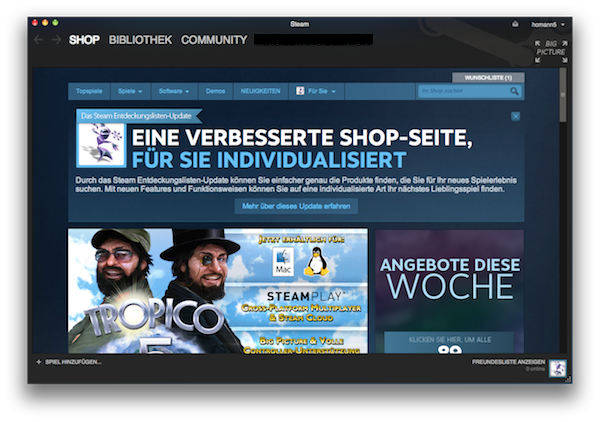600x422 pixels.
Task: Click the plus icon for Spiel hinzufügen
Action: pyautogui.click(x=39, y=362)
